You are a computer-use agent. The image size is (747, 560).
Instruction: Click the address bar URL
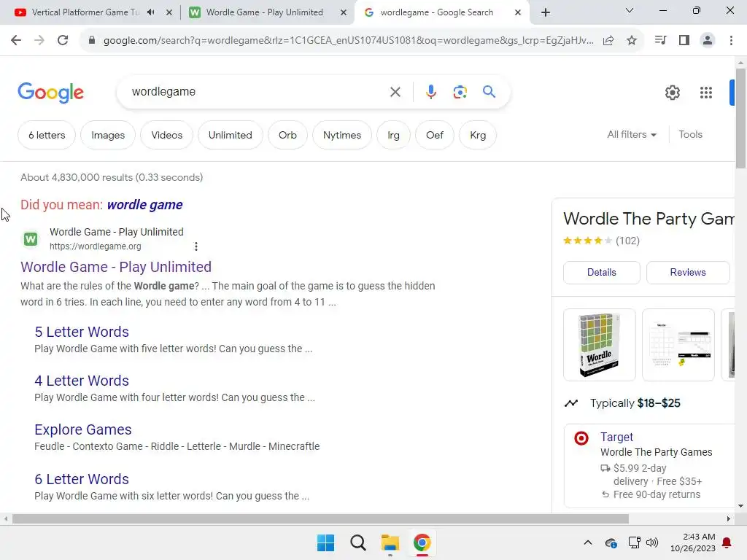click(x=348, y=41)
